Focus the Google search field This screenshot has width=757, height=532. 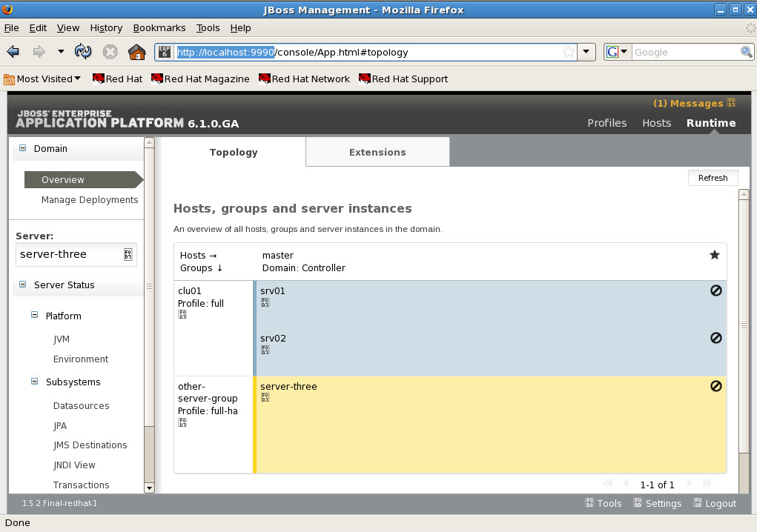tap(686, 52)
